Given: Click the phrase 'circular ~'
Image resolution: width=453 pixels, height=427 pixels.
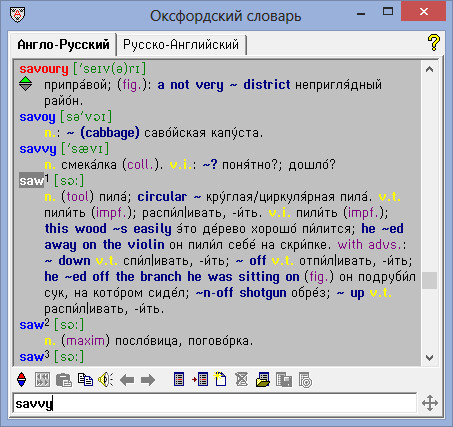Looking at the screenshot, I should pos(169,197).
